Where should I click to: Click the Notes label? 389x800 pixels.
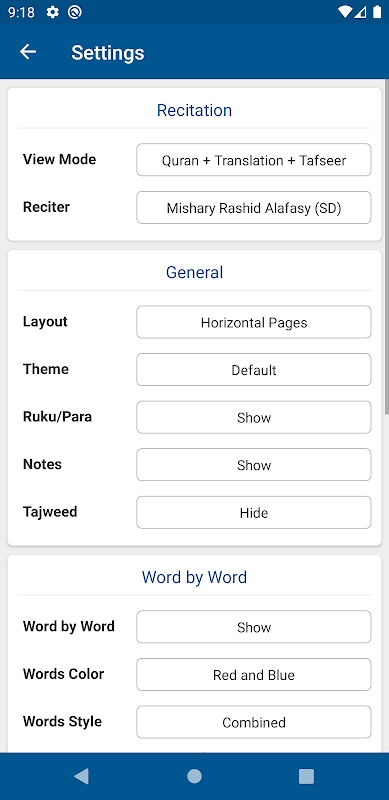(42, 464)
